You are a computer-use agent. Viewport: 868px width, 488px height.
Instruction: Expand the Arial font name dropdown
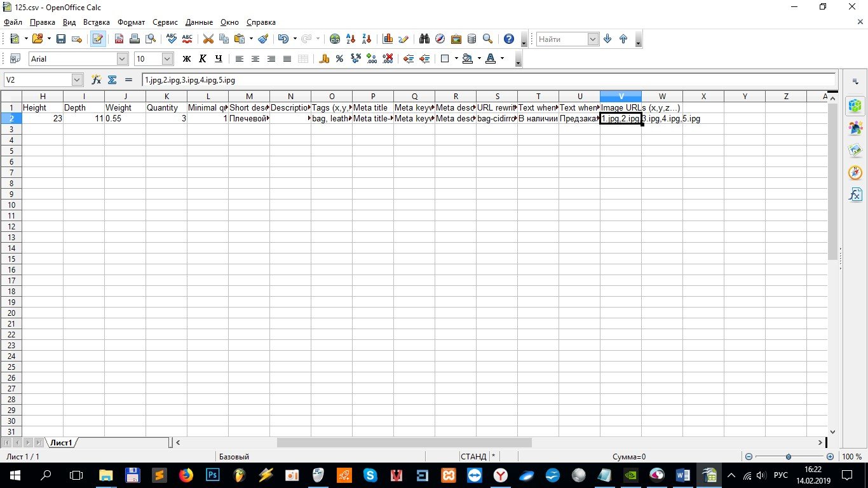(x=122, y=58)
